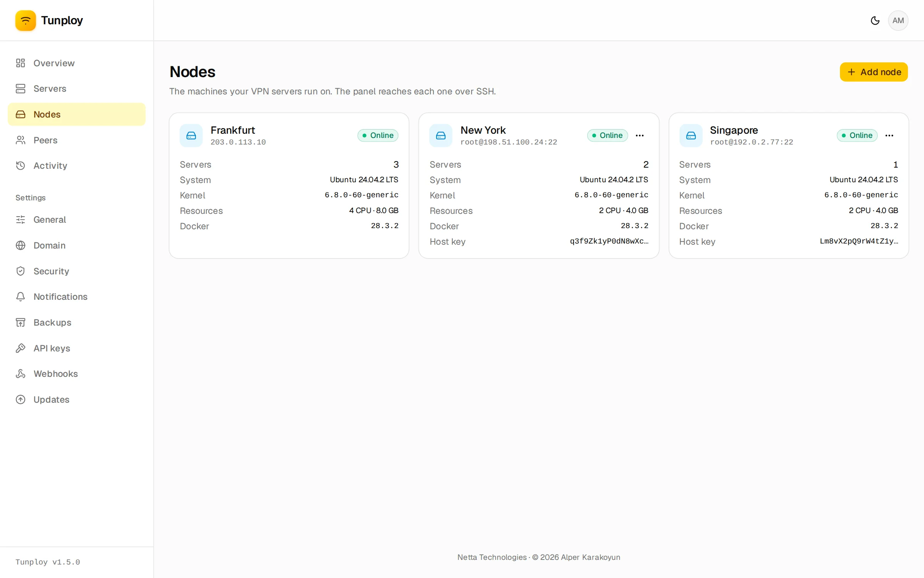The height and width of the screenshot is (578, 924).
Task: Click the New York node title
Action: coord(483,130)
